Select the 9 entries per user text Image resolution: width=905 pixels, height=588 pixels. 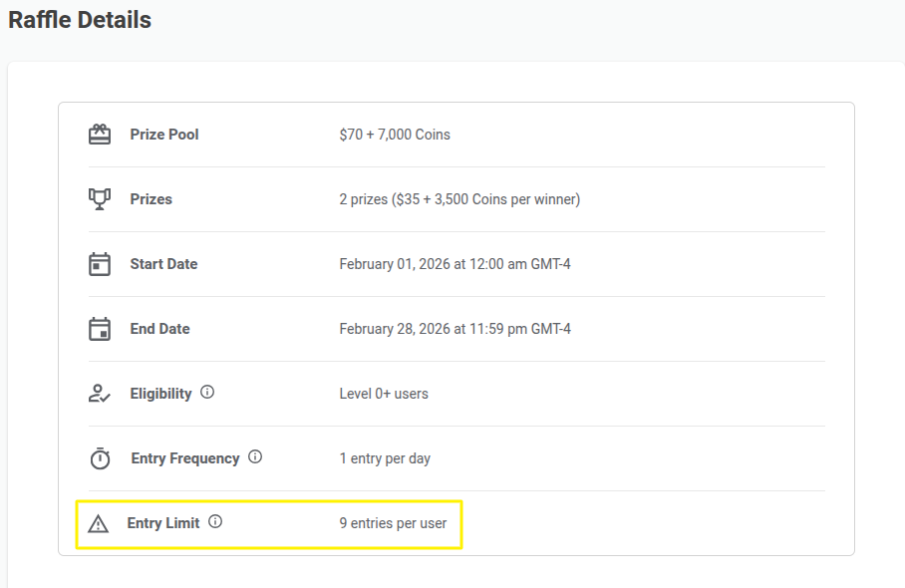click(x=392, y=522)
